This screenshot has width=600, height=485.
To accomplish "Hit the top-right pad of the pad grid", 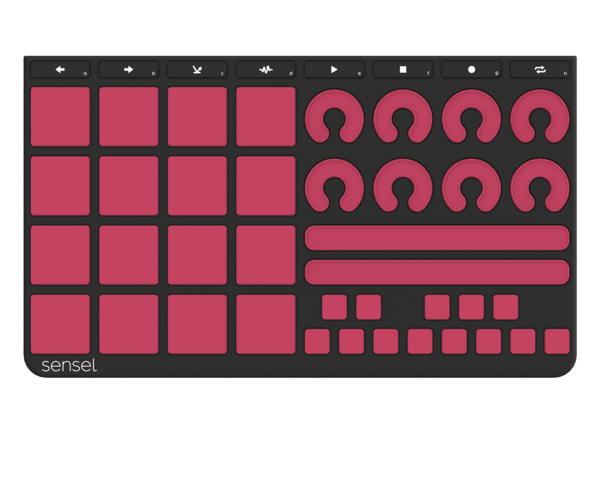I will (266, 116).
